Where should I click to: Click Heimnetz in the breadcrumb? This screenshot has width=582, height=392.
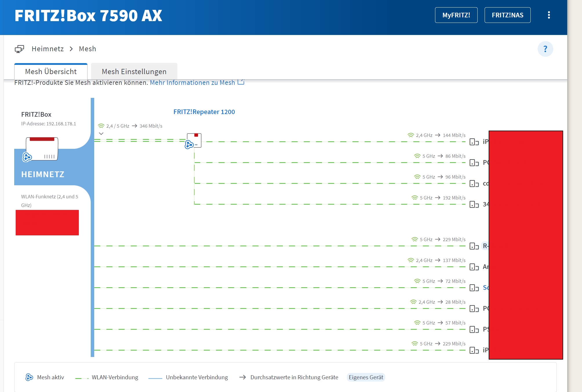coord(48,49)
